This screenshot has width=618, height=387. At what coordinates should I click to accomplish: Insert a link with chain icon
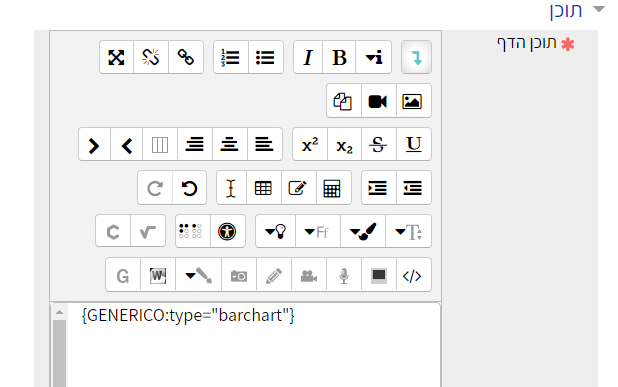[x=186, y=57]
